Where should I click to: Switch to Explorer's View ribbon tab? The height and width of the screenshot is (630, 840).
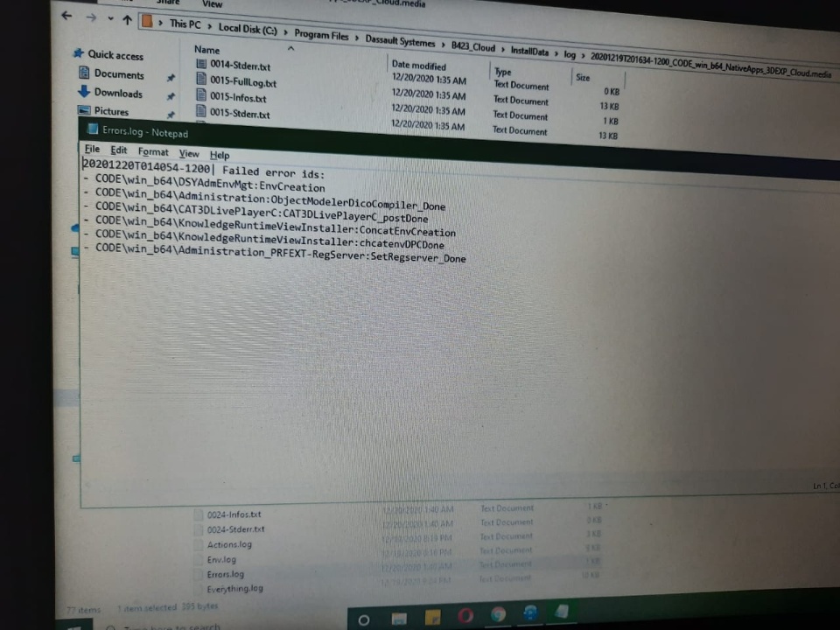pyautogui.click(x=212, y=3)
